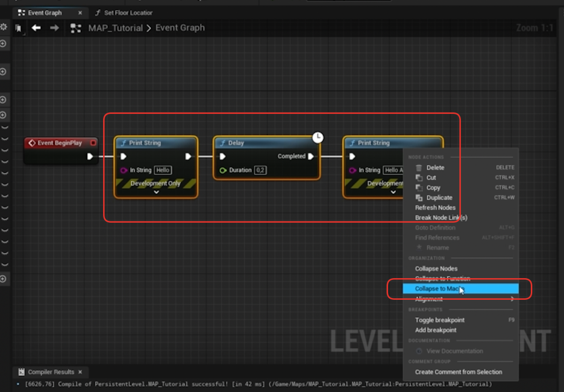Click the bookmark icon in graph toolbar
The image size is (564, 392).
pyautogui.click(x=18, y=28)
